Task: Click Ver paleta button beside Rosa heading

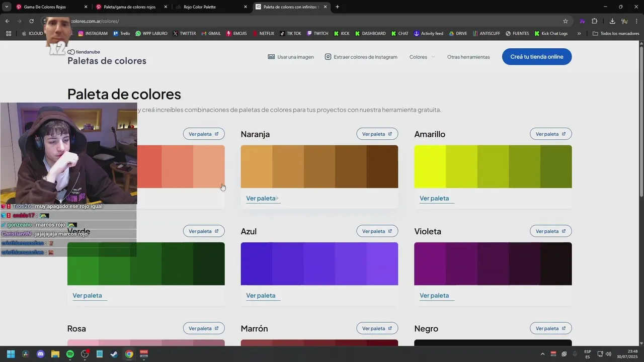Action: click(x=204, y=328)
